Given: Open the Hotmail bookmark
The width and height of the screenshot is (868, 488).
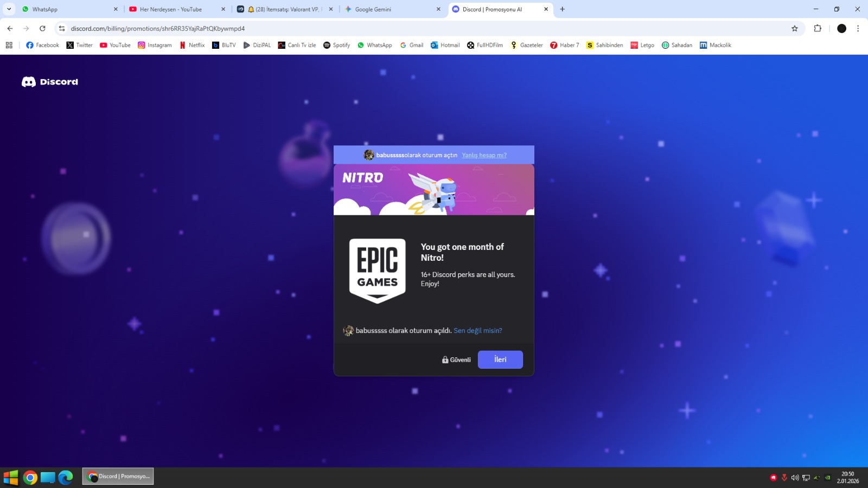Looking at the screenshot, I should 445,45.
